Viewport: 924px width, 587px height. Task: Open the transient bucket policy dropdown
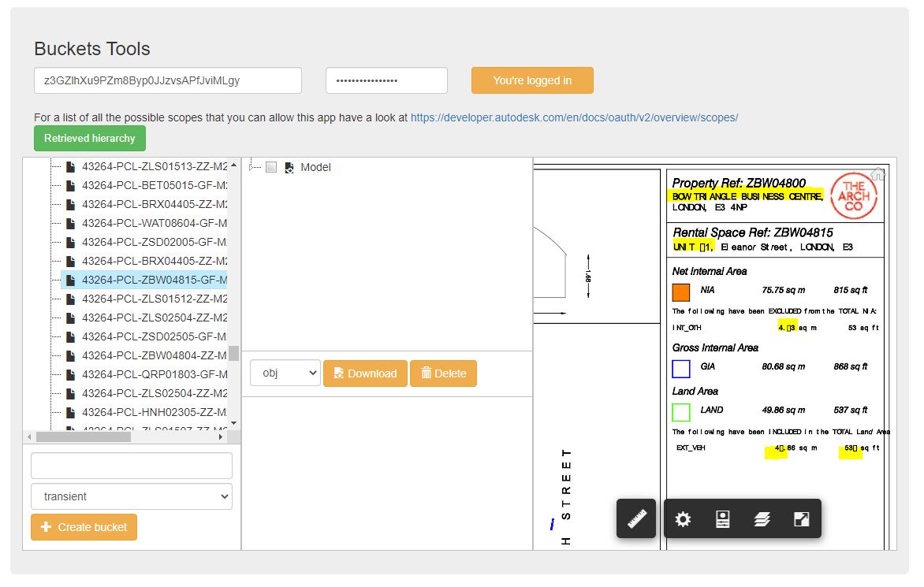click(x=132, y=496)
